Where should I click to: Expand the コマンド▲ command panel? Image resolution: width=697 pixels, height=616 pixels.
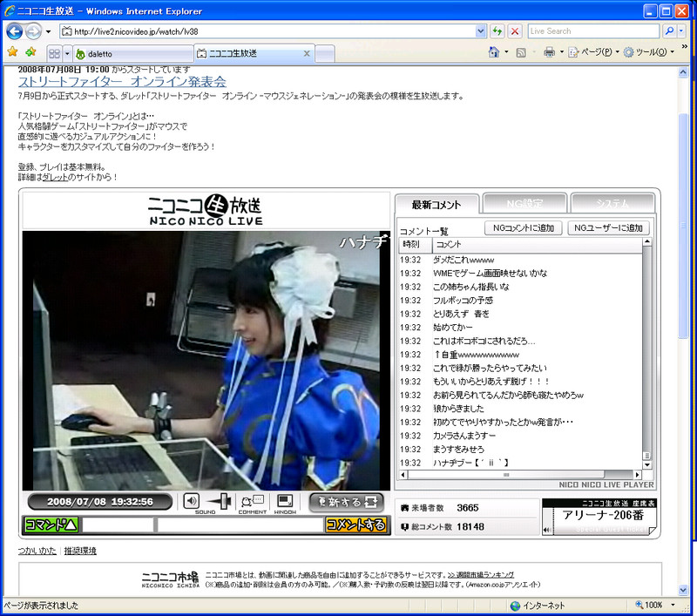51,525
